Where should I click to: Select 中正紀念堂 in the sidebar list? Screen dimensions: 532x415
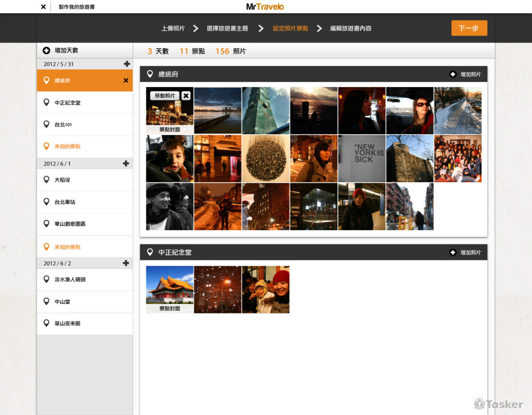coord(68,103)
